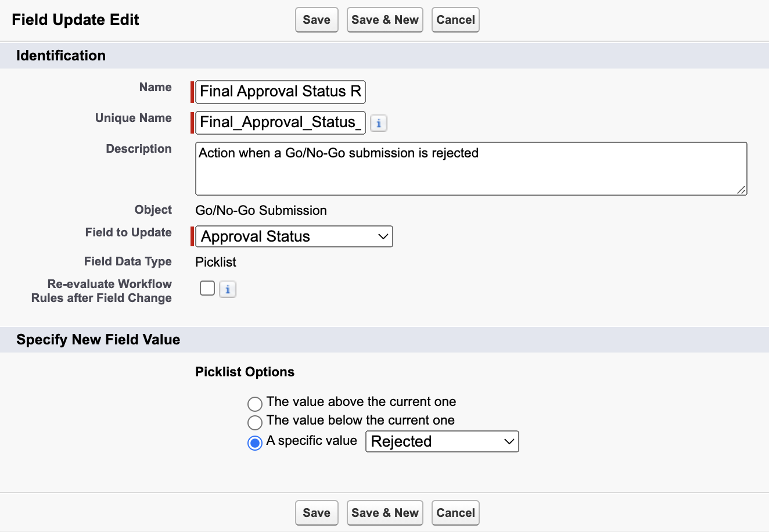Select 'The value below the current one' option
769x532 pixels.
click(254, 422)
